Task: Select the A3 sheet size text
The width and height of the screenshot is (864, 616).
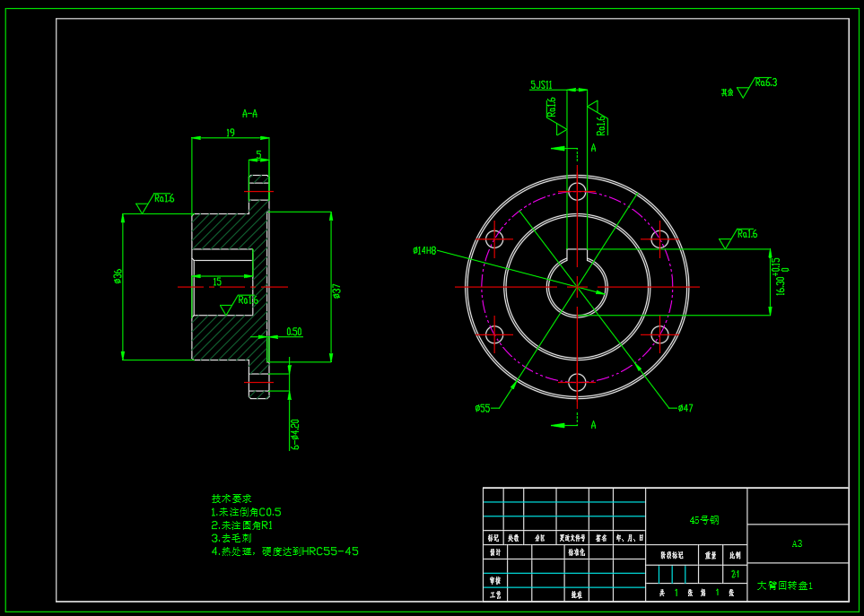Action: [797, 544]
